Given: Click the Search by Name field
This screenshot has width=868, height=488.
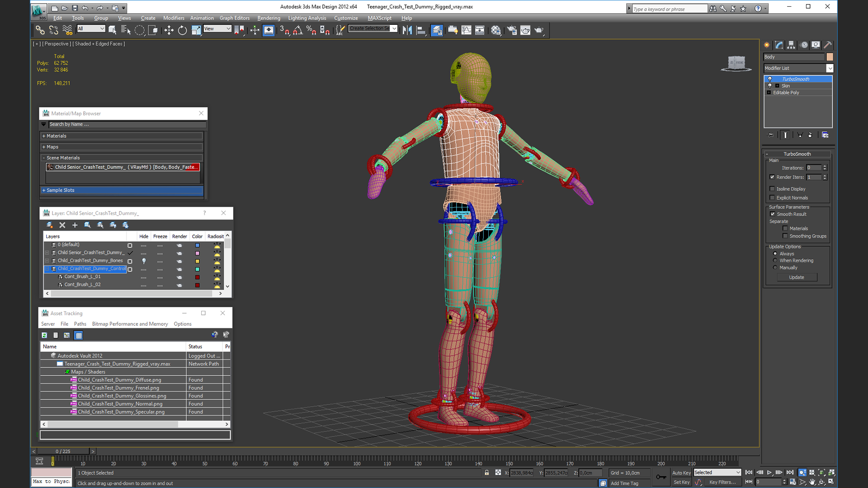Looking at the screenshot, I should click(x=127, y=124).
